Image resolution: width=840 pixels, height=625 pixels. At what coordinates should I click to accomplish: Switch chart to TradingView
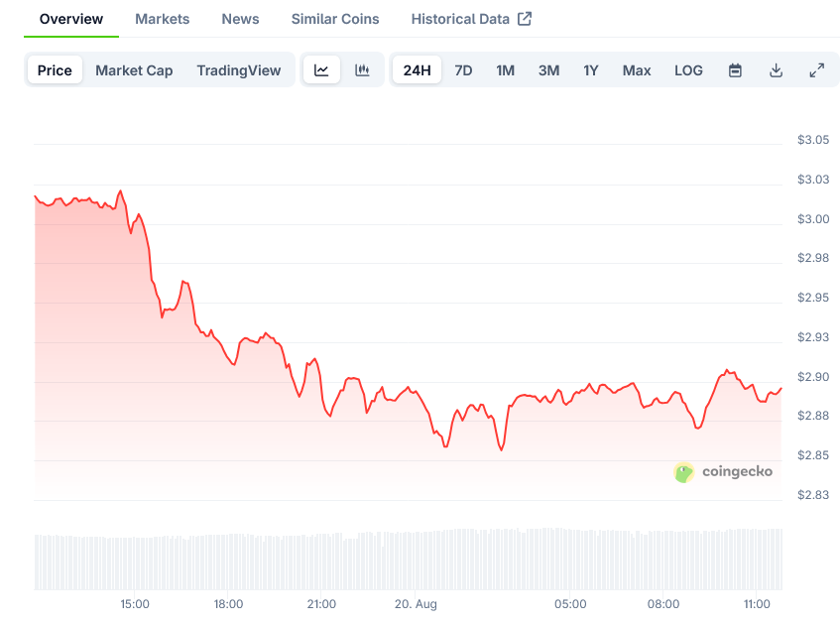pyautogui.click(x=239, y=70)
